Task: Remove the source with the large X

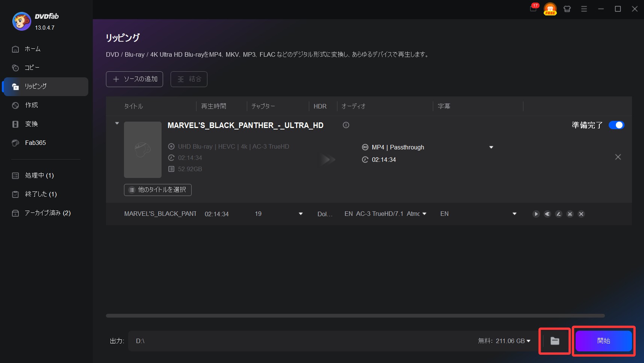Action: click(x=618, y=157)
